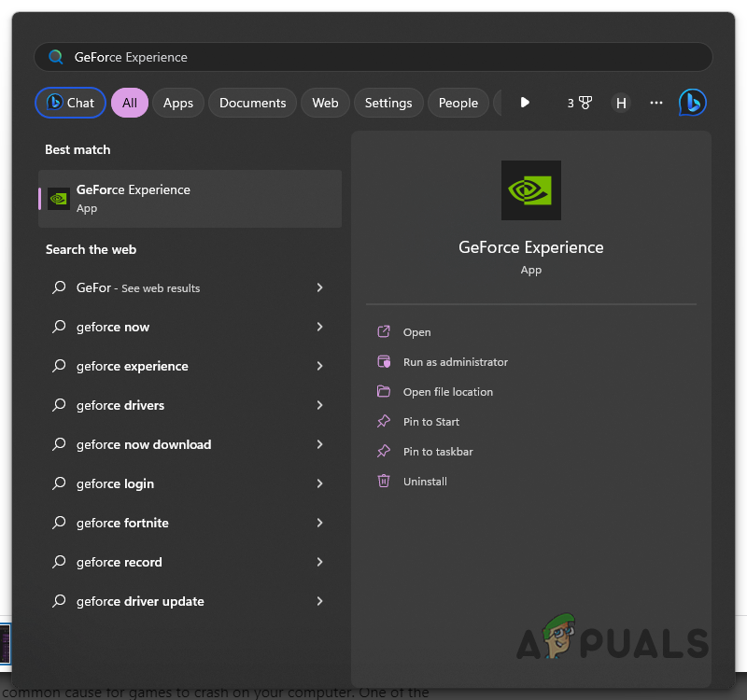Image resolution: width=747 pixels, height=700 pixels.
Task: Click the magnifier icon in the search bar
Action: 56,57
